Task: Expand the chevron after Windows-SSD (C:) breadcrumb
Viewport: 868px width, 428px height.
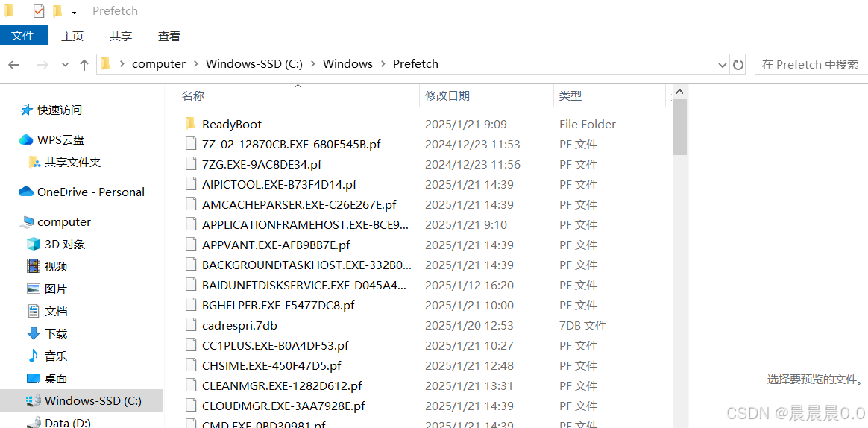Action: coord(313,64)
